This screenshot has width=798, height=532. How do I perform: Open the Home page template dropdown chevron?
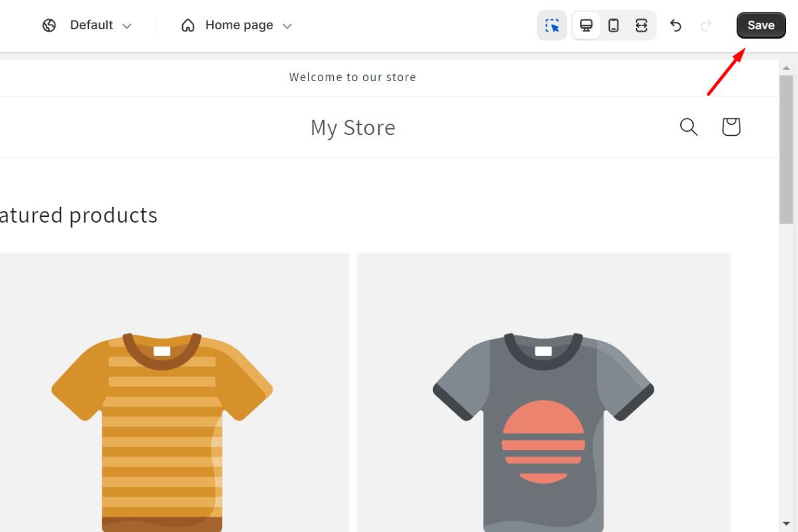tap(287, 26)
